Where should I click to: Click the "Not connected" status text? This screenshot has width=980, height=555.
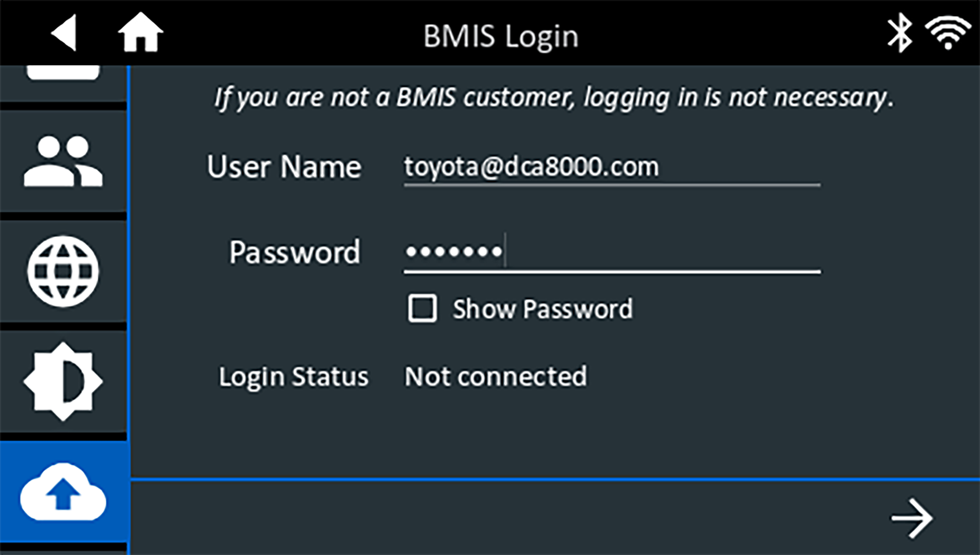tap(495, 377)
